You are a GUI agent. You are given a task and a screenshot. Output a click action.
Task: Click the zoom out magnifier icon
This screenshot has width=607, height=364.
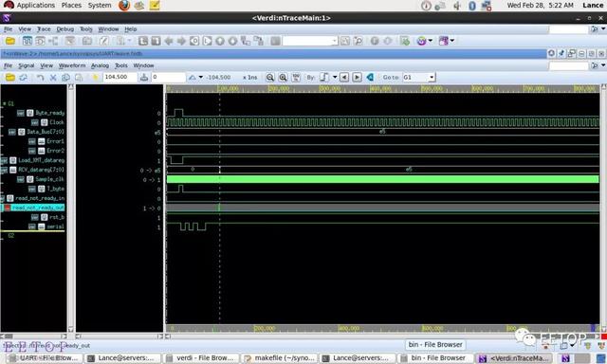[269, 78]
